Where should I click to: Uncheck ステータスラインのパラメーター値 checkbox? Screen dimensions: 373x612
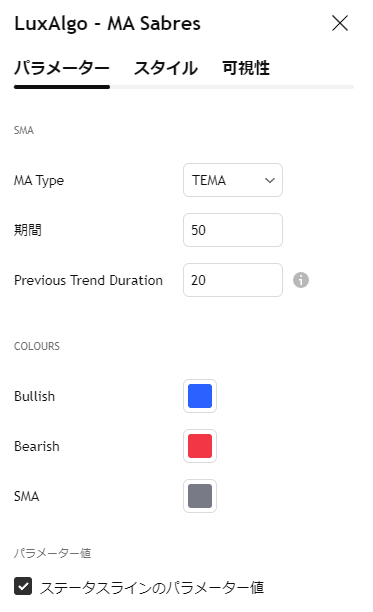click(23, 586)
